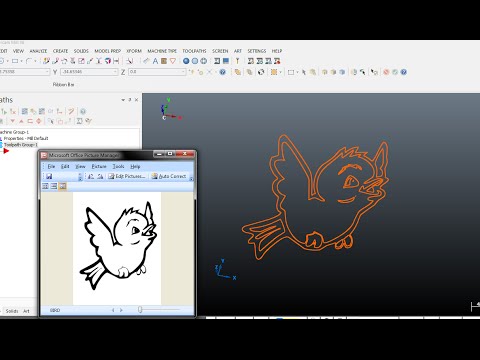Click the black and white globe icon

point(261,72)
